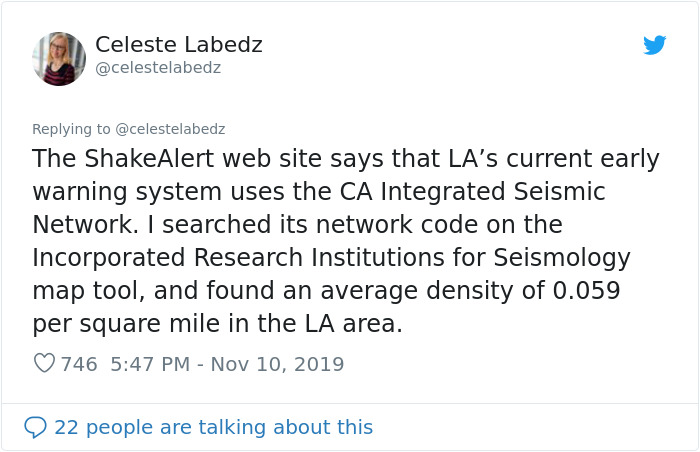700x452 pixels.
Task: Click the @celestelabedz mention after Replying to
Action: pyautogui.click(x=170, y=129)
